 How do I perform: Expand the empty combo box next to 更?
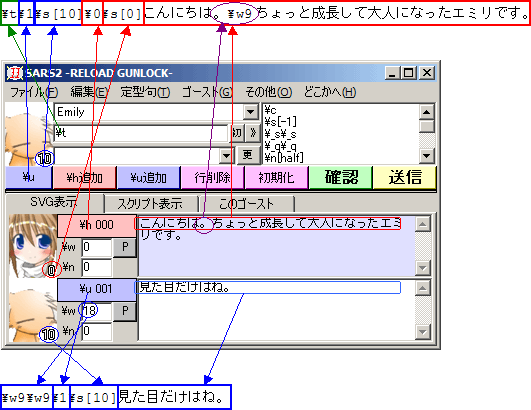tap(226, 156)
